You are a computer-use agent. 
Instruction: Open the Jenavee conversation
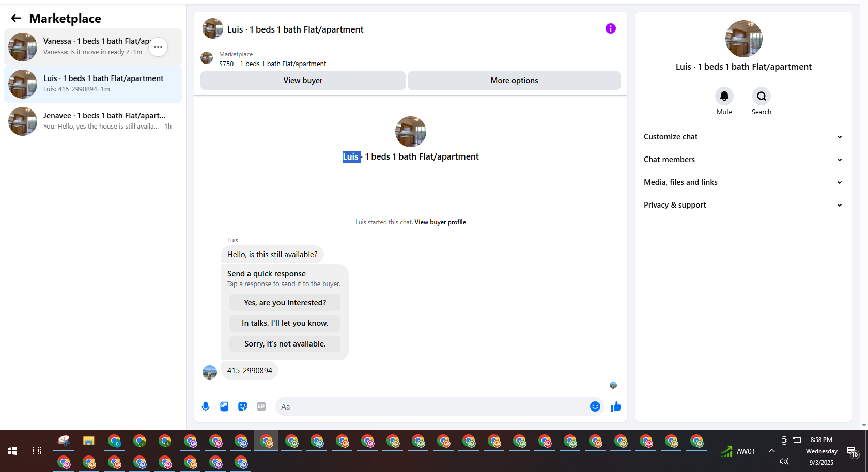click(x=93, y=121)
